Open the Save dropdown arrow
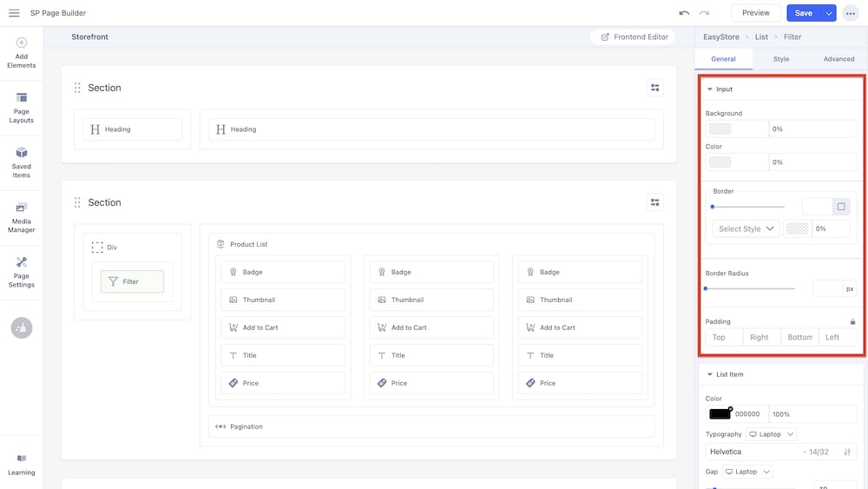Screen dimensions: 868x489 [829, 13]
